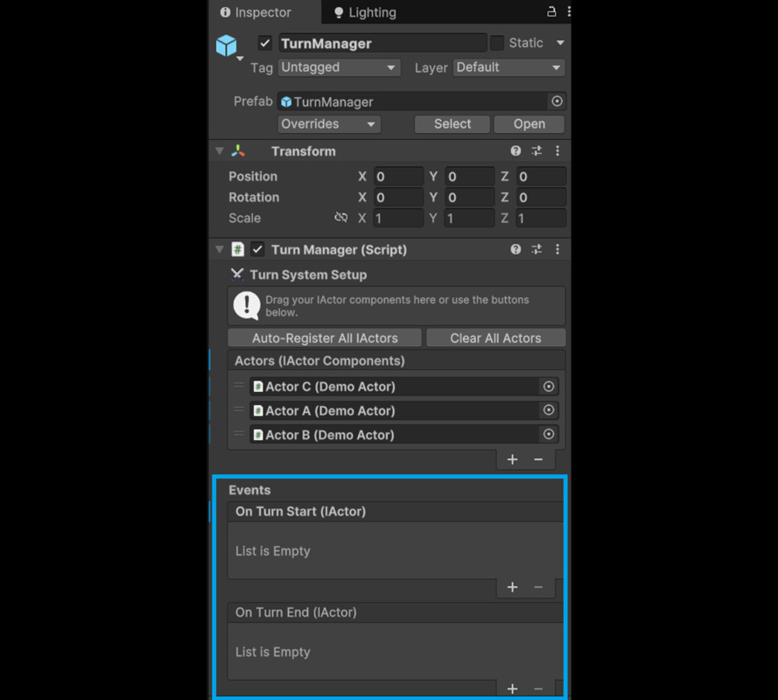Add listener to On Turn End event
778x700 pixels.
tap(513, 689)
